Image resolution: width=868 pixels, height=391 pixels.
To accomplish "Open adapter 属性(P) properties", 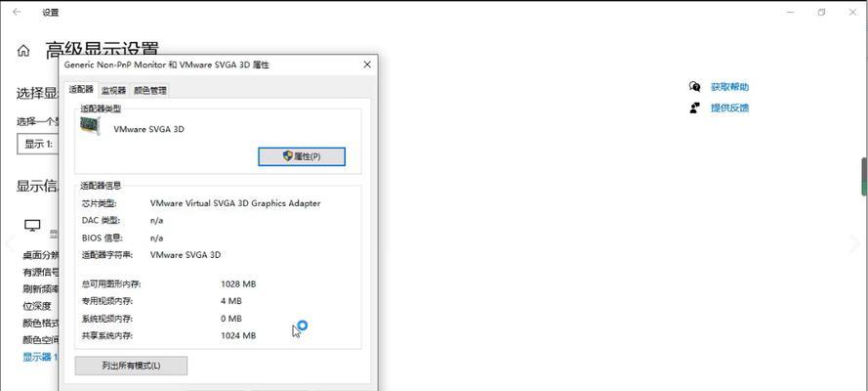I will pos(302,156).
